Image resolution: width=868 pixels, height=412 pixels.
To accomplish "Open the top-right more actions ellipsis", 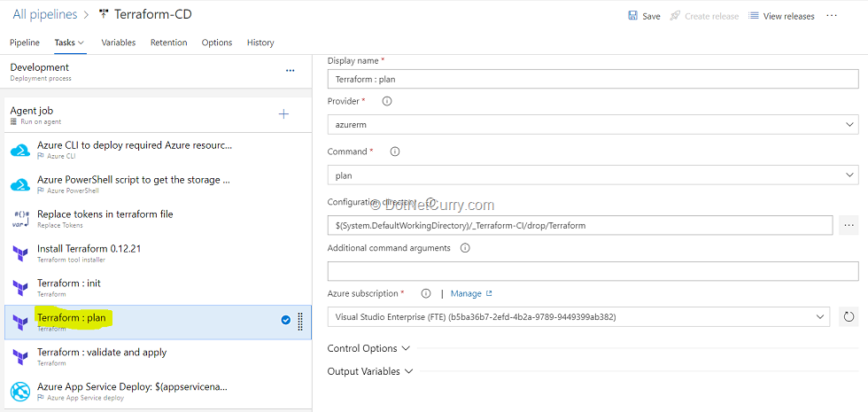I will click(832, 16).
